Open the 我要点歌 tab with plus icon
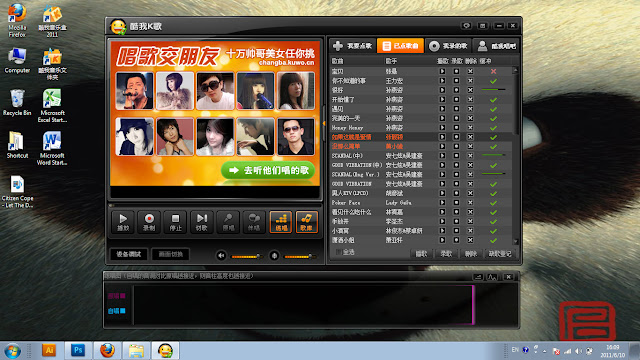 click(x=352, y=46)
